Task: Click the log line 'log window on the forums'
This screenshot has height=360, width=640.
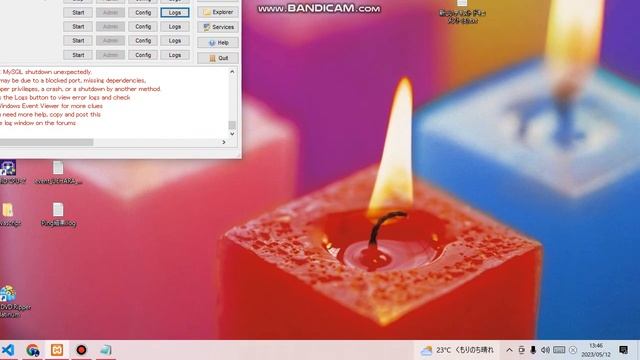Action: [x=38, y=123]
